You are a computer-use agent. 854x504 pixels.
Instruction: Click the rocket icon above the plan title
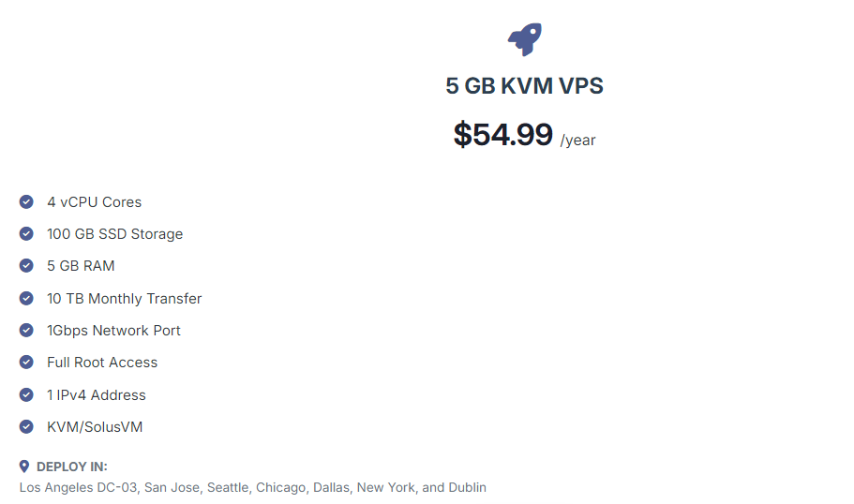(524, 39)
